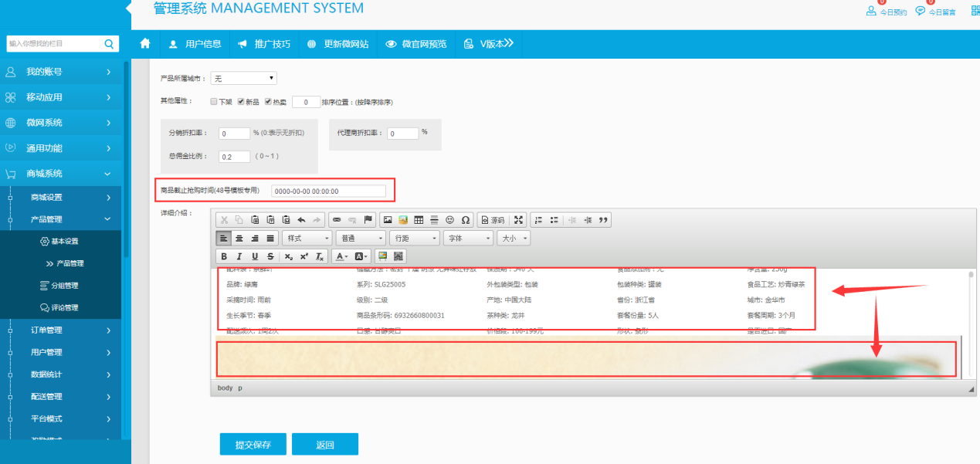Check the 下架 checkbox
This screenshot has height=464, width=980.
tap(214, 102)
